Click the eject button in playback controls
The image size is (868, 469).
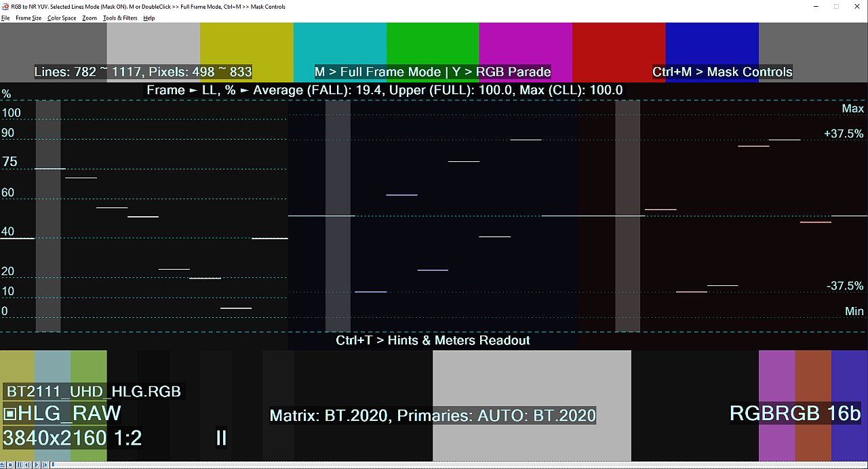pos(3,465)
